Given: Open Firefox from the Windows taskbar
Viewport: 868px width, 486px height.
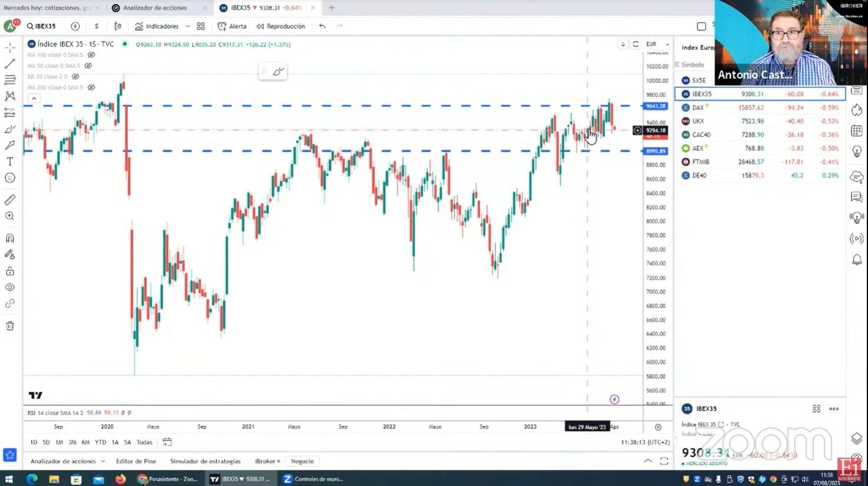Looking at the screenshot, I should tap(121, 479).
